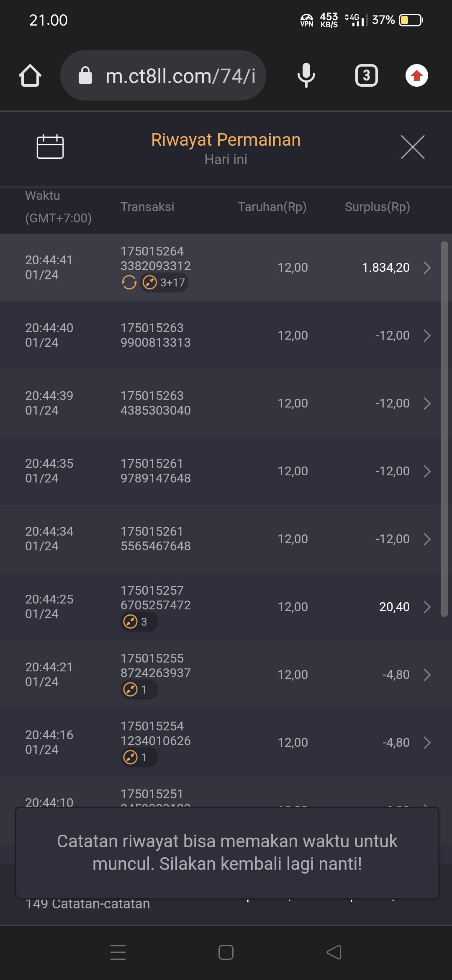
Task: Tap the circular respin icon in first row
Action: [129, 283]
